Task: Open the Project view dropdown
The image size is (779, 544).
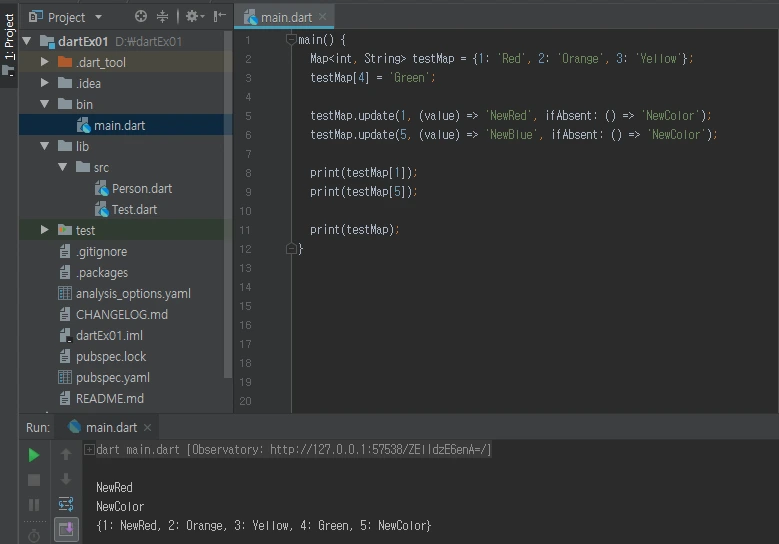Action: tap(98, 17)
